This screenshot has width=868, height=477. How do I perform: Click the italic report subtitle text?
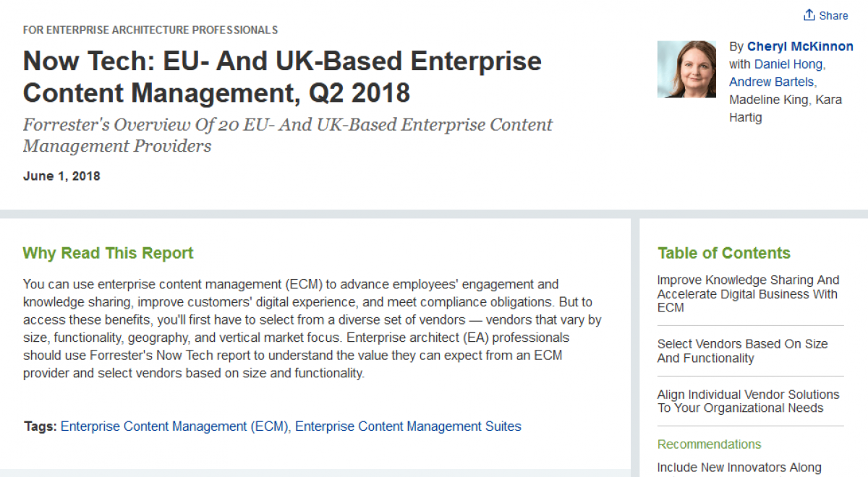(286, 134)
